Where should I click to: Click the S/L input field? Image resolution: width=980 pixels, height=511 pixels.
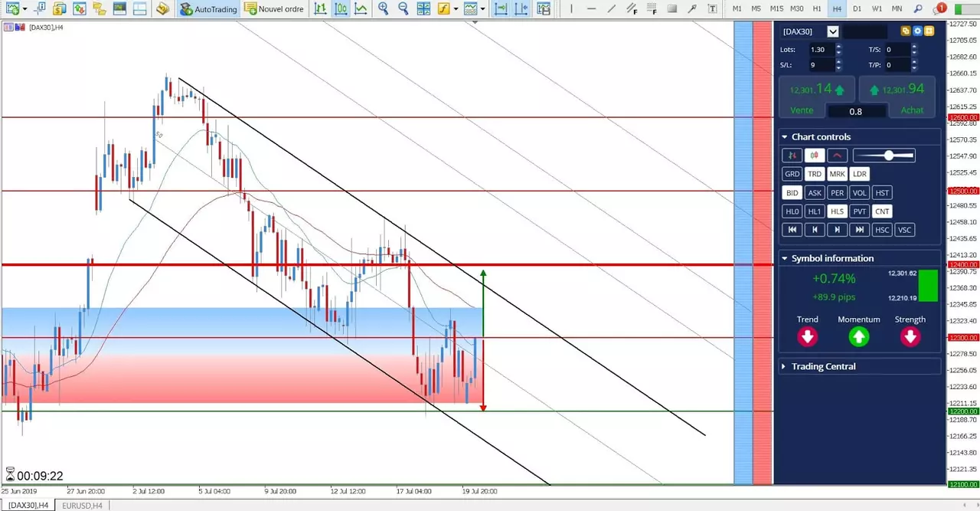[x=822, y=65]
